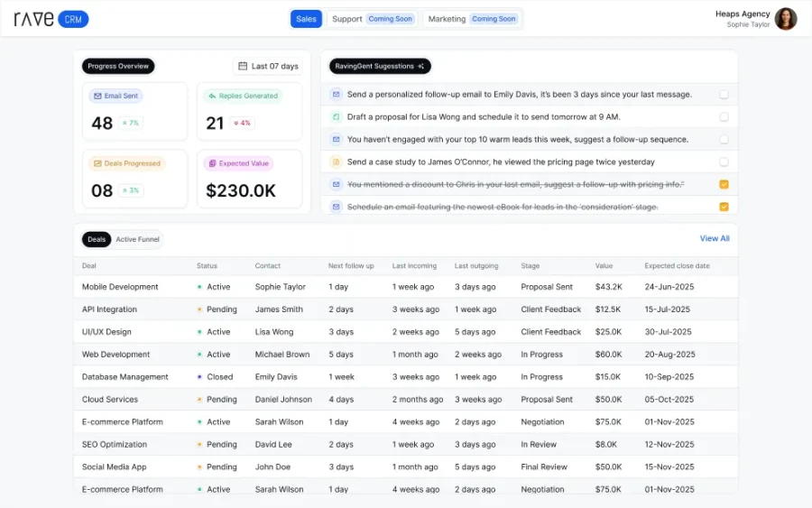The height and width of the screenshot is (508, 812).
Task: Click Coming Soon badge next to Marketing
Action: point(494,19)
